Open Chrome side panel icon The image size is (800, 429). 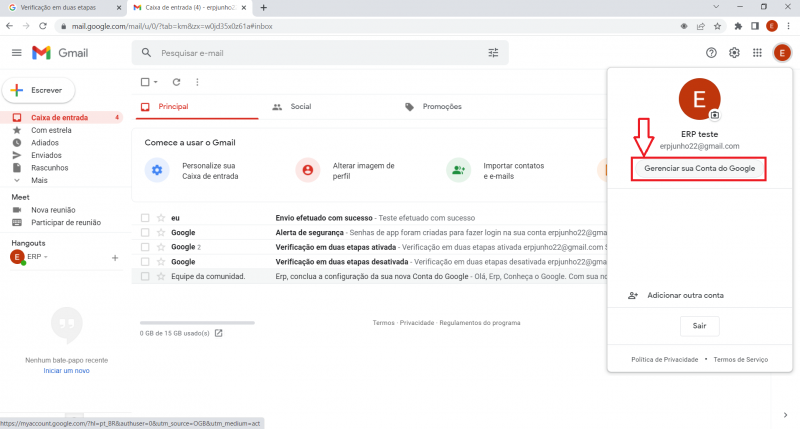[755, 26]
